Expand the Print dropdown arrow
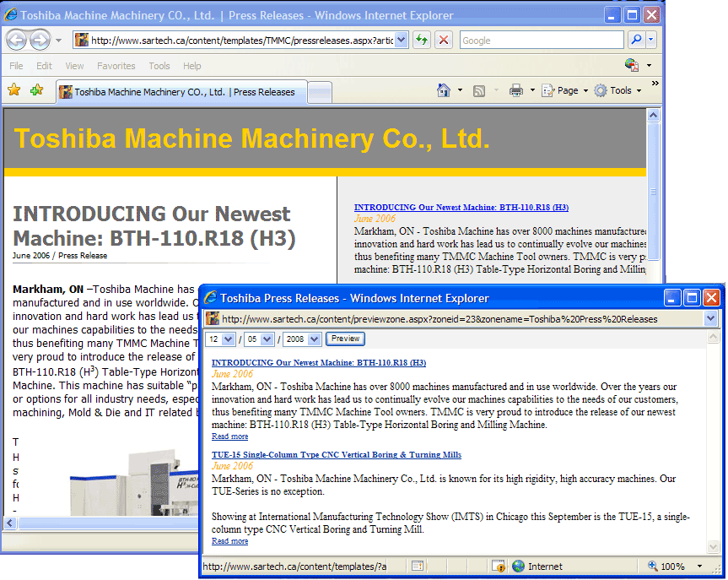This screenshot has height=580, width=728. click(x=532, y=90)
